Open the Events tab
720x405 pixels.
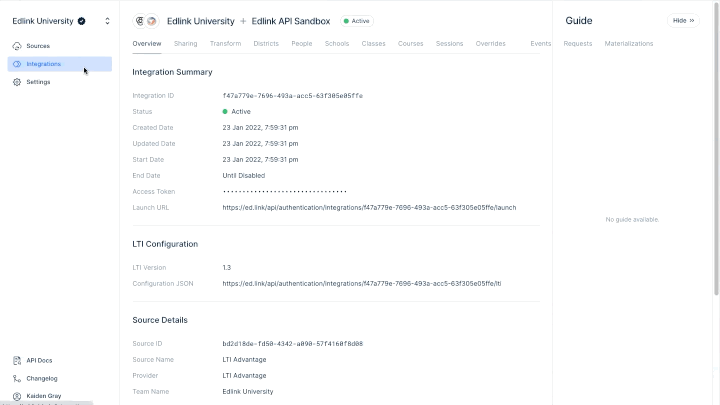click(540, 44)
